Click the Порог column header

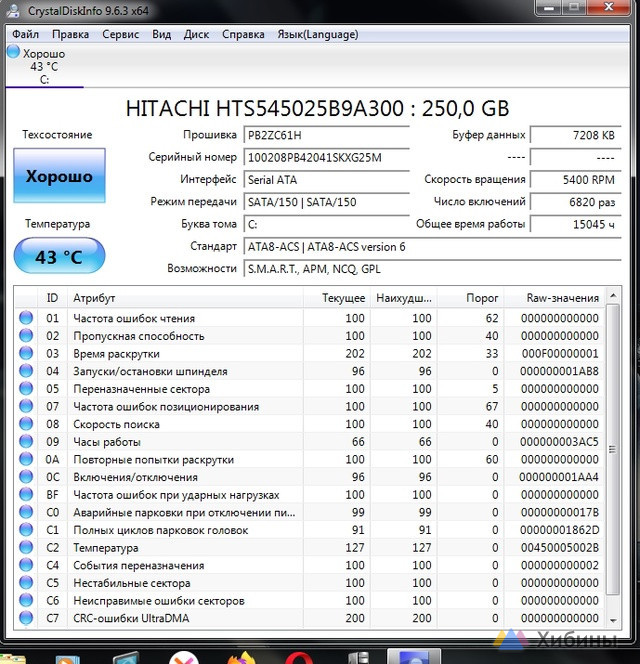[x=471, y=298]
